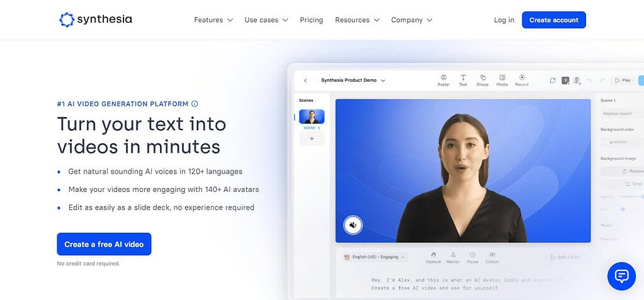This screenshot has height=300, width=644.
Task: Click the Gesture icon
Action: click(433, 258)
